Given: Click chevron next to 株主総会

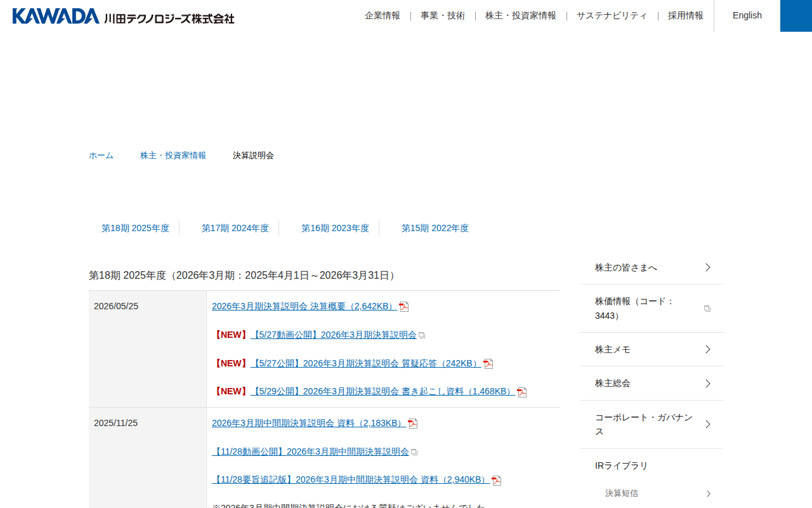Looking at the screenshot, I should point(708,384).
